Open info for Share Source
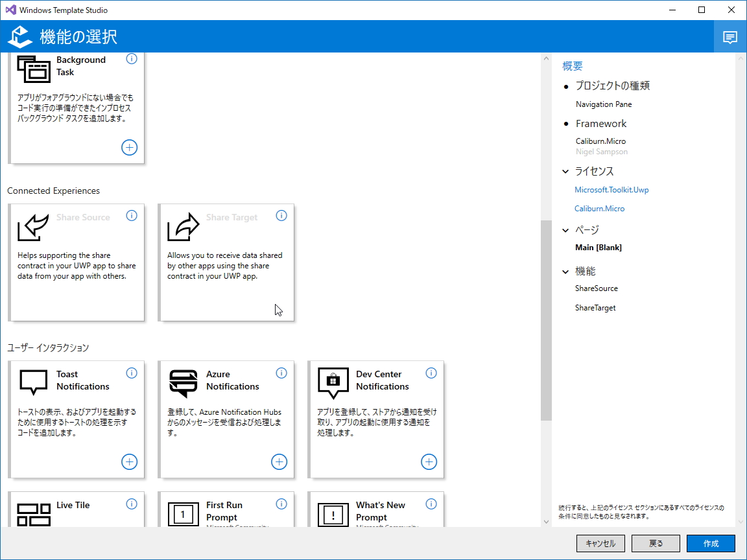The width and height of the screenshot is (747, 560). (x=132, y=215)
